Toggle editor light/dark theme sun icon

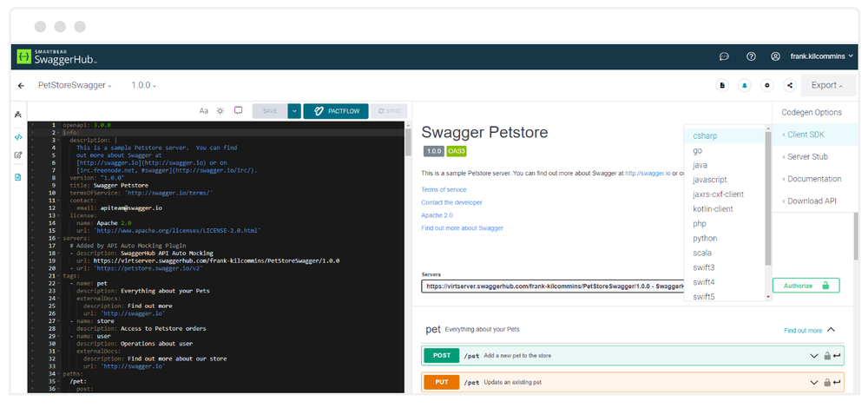[220, 111]
